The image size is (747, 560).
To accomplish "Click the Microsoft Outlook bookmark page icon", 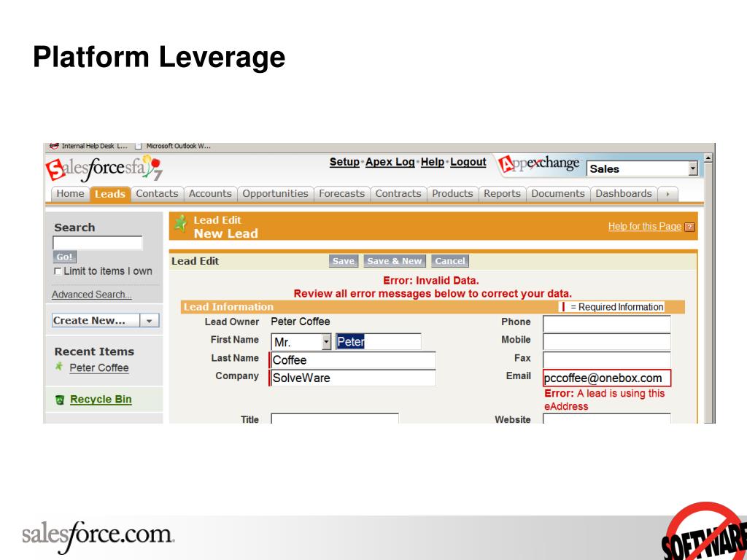I will [x=138, y=146].
